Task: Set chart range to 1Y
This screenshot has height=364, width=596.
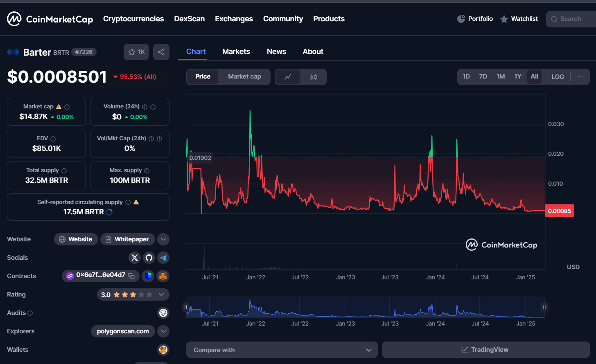Action: [x=518, y=76]
